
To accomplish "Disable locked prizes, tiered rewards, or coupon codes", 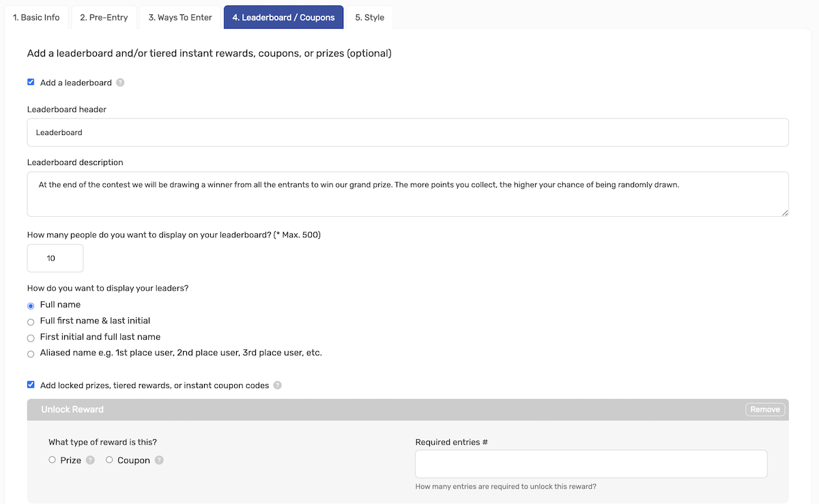I will 31,384.
